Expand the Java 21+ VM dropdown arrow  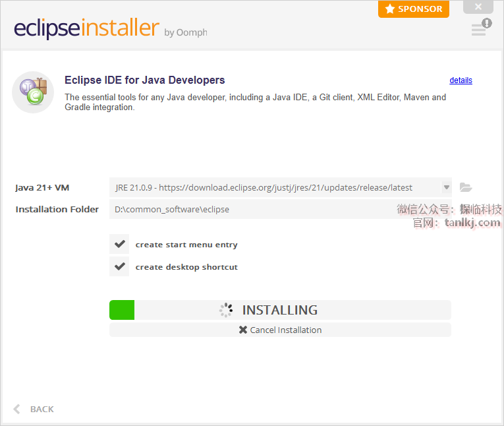pos(446,187)
